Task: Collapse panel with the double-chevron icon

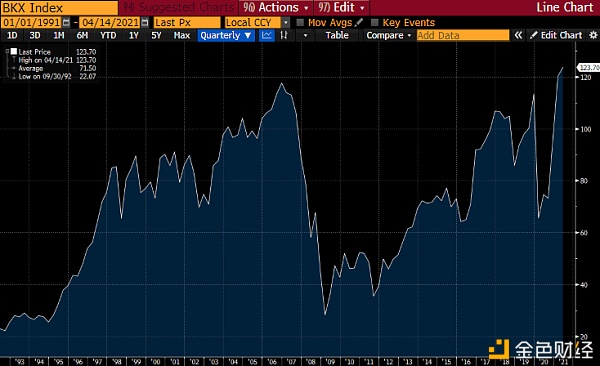Action: (518, 36)
